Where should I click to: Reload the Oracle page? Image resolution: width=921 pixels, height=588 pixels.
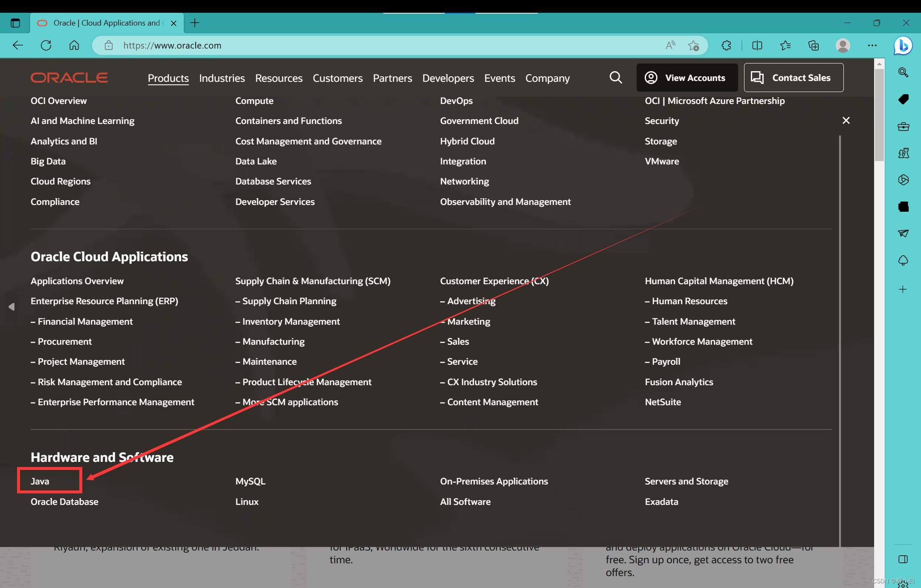point(46,45)
